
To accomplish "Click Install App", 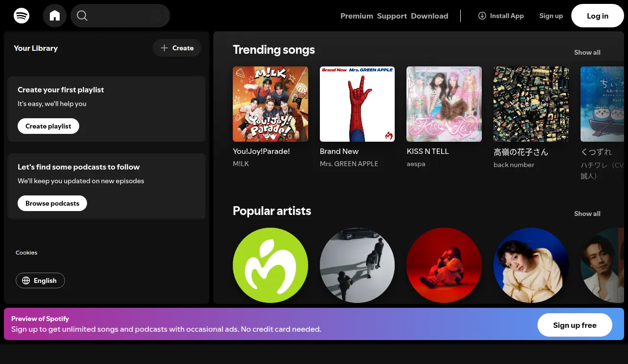I will 501,16.
